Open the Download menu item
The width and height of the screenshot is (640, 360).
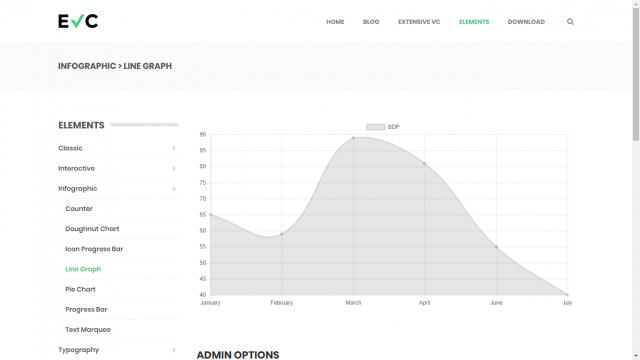click(526, 22)
